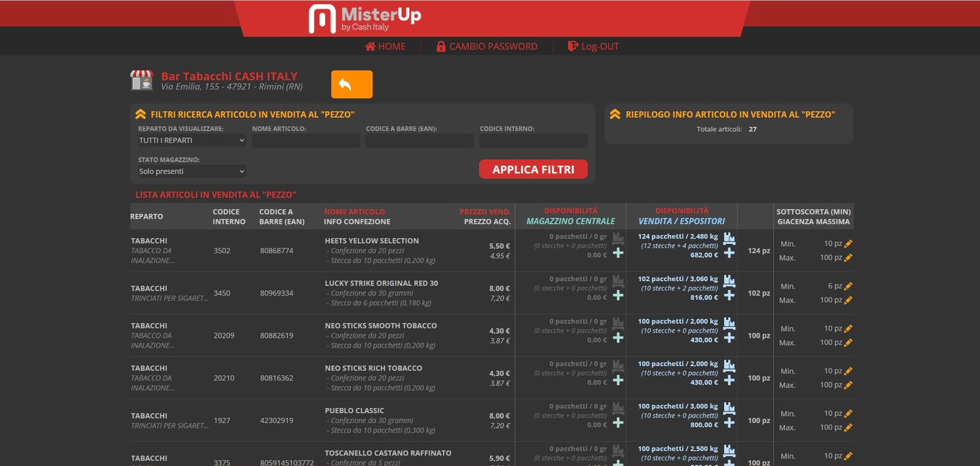Add sales display stock for Neo Sticks Rich Tobacco
The height and width of the screenshot is (466, 980).
tap(729, 380)
